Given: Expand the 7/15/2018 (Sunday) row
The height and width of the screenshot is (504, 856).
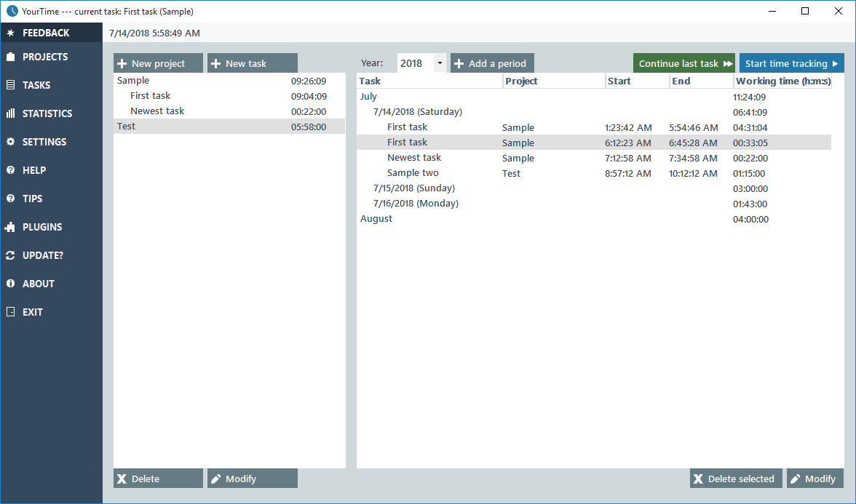Looking at the screenshot, I should (413, 188).
